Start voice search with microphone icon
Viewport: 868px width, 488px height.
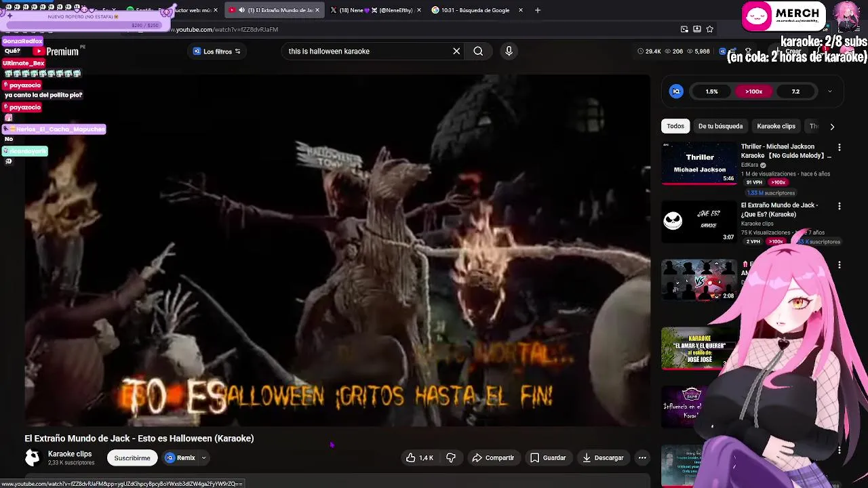509,52
